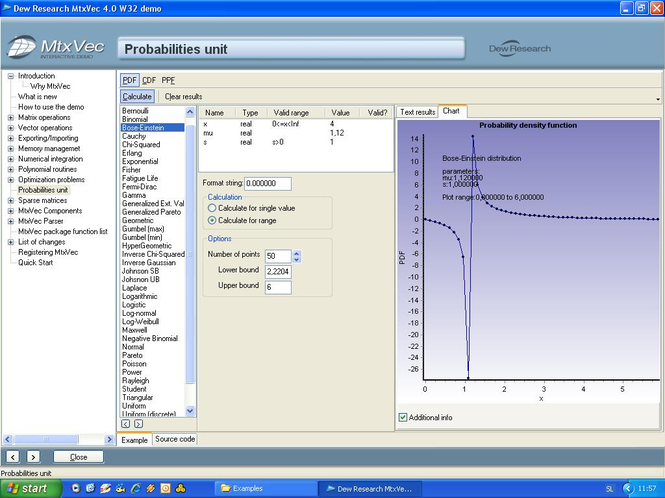Viewport: 665px width, 498px height.
Task: Click the Upper bound input field
Action: (278, 287)
